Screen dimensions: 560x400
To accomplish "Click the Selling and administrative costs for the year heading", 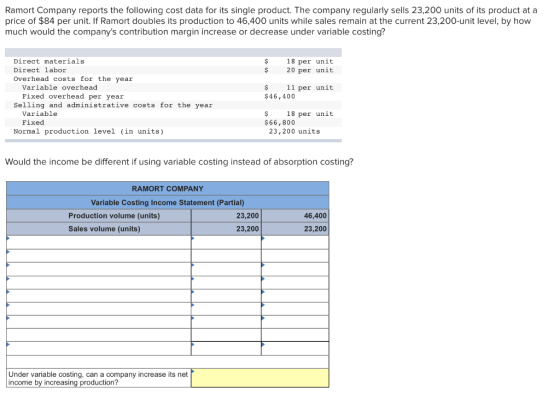I will [x=113, y=105].
